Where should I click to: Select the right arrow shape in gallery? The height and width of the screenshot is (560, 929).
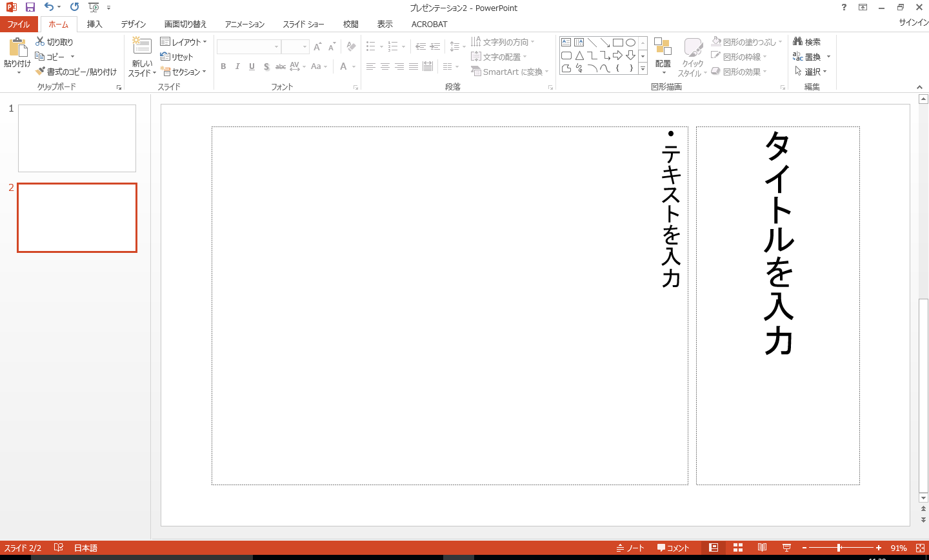pos(617,55)
